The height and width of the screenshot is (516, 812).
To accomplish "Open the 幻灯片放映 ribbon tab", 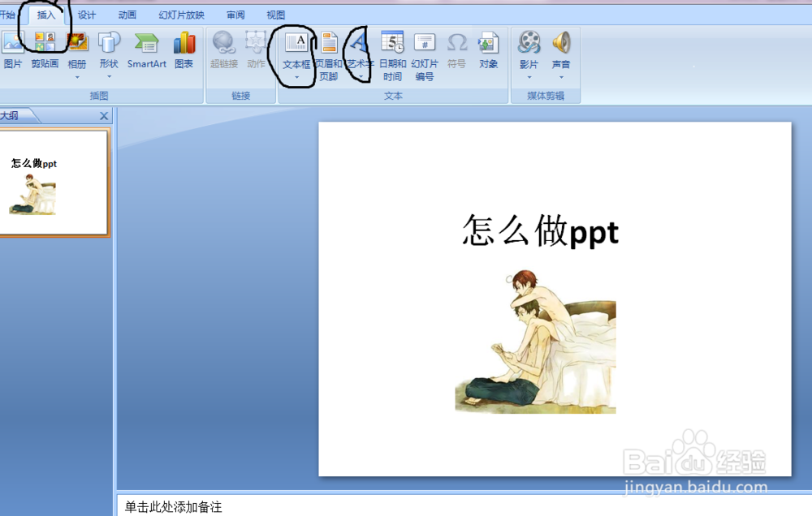I will click(x=182, y=15).
